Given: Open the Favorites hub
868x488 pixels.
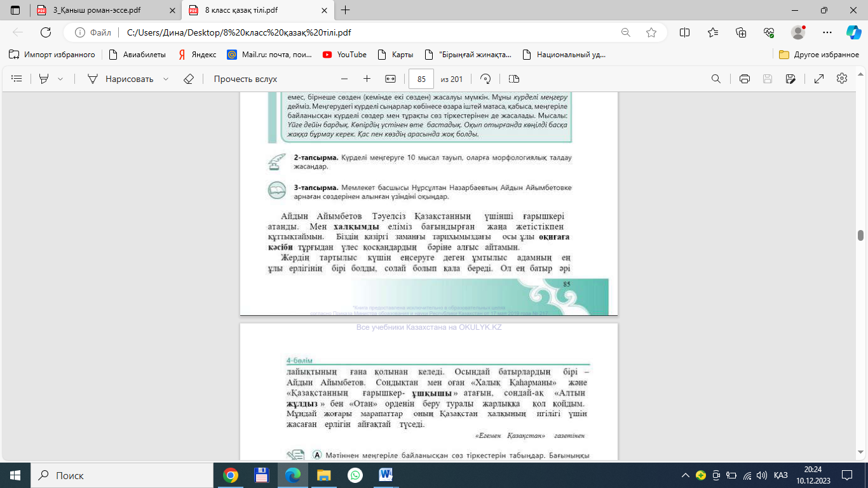Looking at the screenshot, I should pyautogui.click(x=713, y=32).
